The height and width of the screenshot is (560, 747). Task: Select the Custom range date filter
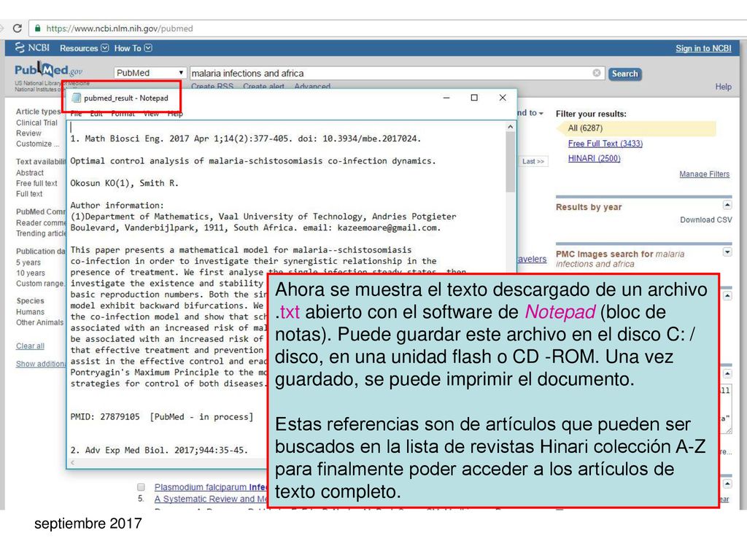(x=40, y=284)
